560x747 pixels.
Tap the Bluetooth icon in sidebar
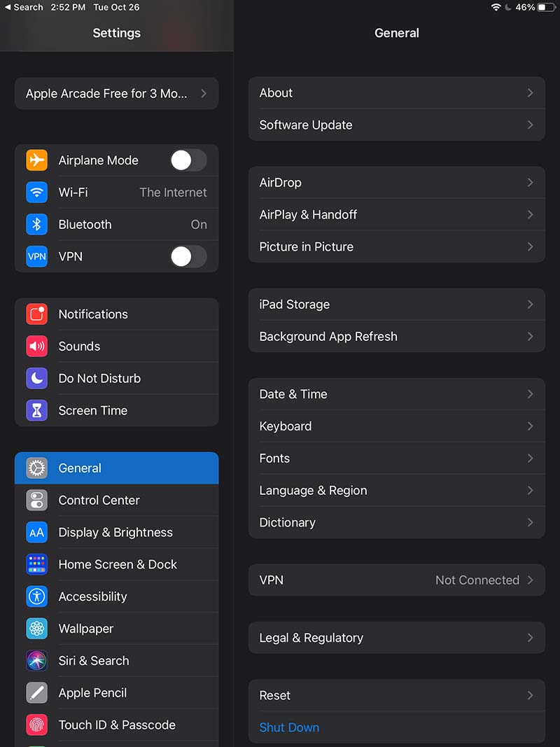click(x=37, y=225)
